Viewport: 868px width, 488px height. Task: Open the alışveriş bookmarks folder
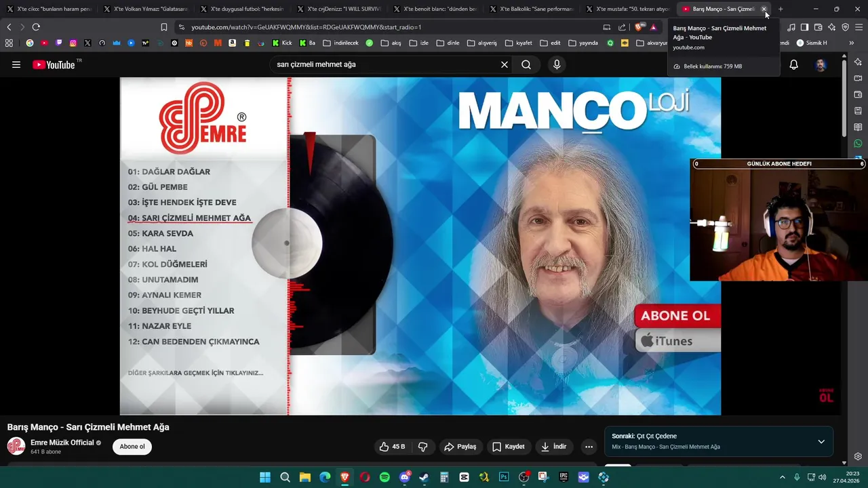482,43
